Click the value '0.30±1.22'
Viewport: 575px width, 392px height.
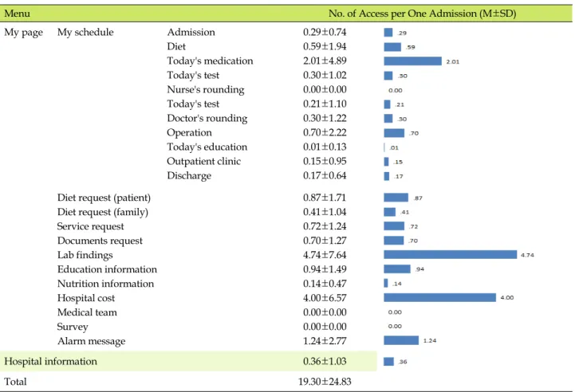[x=325, y=119]
